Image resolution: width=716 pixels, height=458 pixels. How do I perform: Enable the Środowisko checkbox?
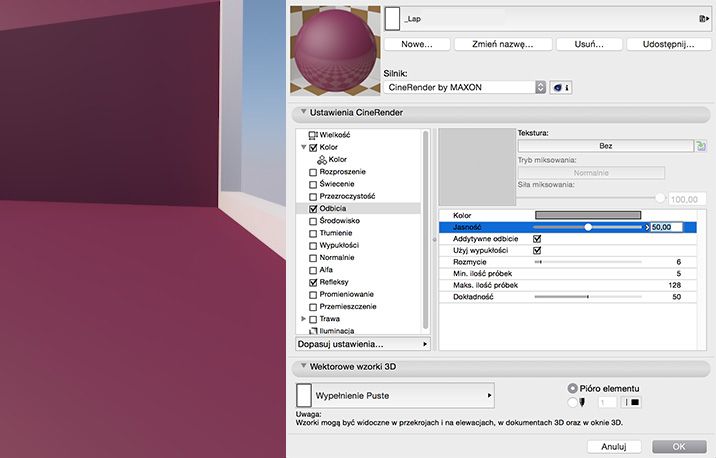[x=313, y=221]
